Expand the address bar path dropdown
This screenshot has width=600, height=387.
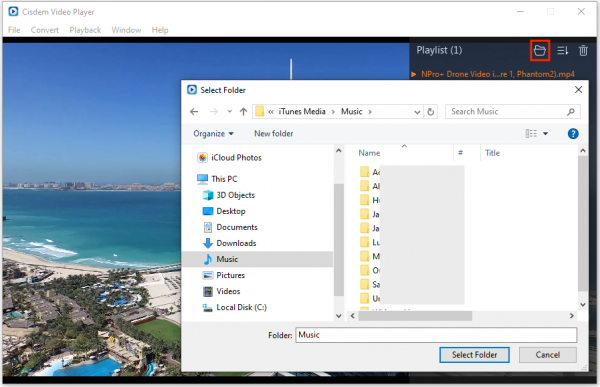point(417,112)
